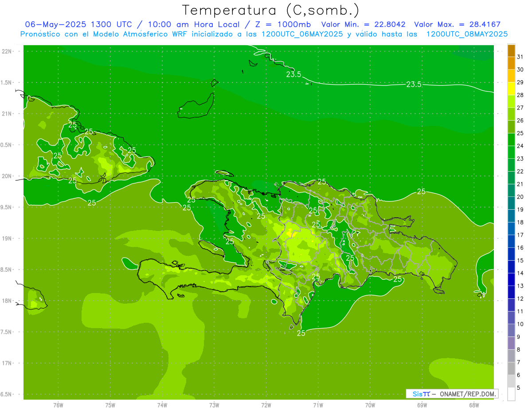The image size is (532, 411).
Task: Click the colorbar label '25'
Action: tap(520, 133)
